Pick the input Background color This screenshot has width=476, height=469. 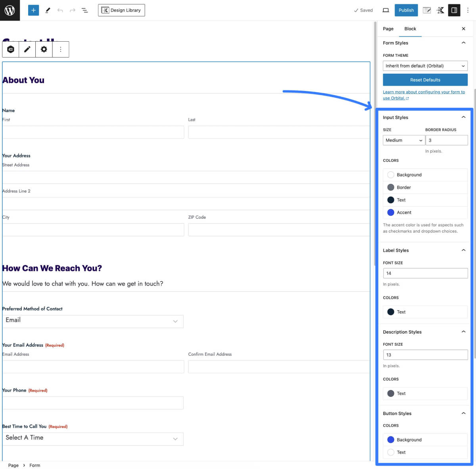(425, 175)
